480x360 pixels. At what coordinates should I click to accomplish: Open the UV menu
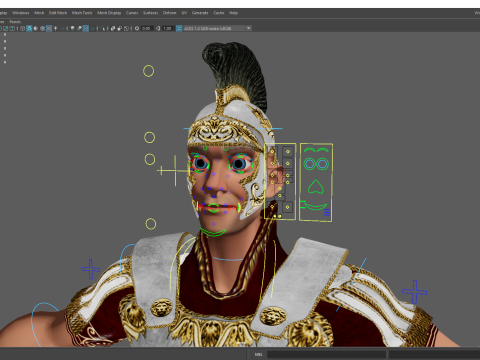click(x=184, y=13)
